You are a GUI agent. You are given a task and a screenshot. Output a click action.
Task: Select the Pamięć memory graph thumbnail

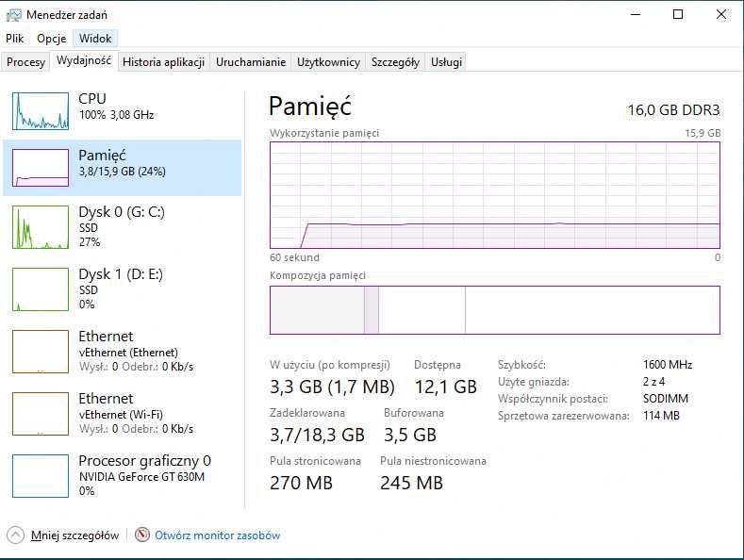click(41, 167)
